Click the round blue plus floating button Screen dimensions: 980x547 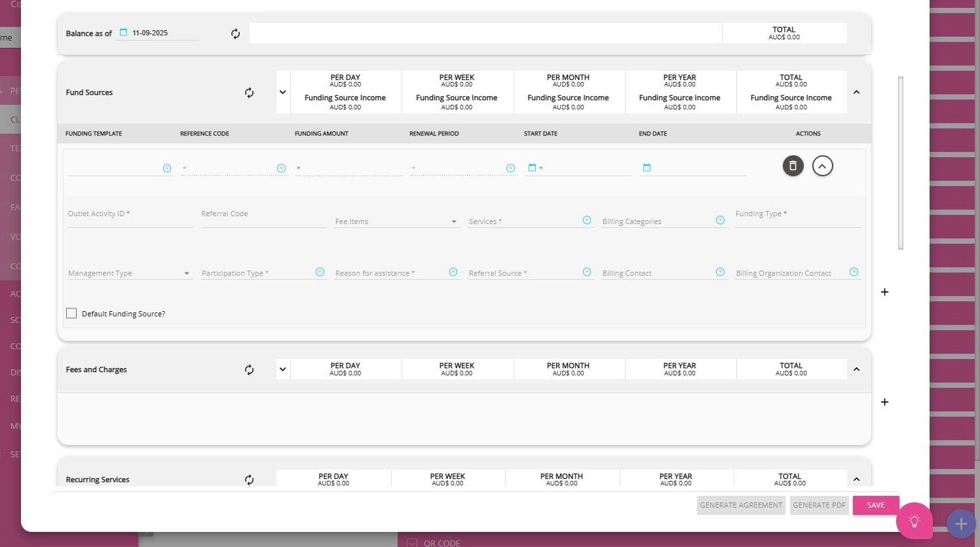click(x=961, y=524)
